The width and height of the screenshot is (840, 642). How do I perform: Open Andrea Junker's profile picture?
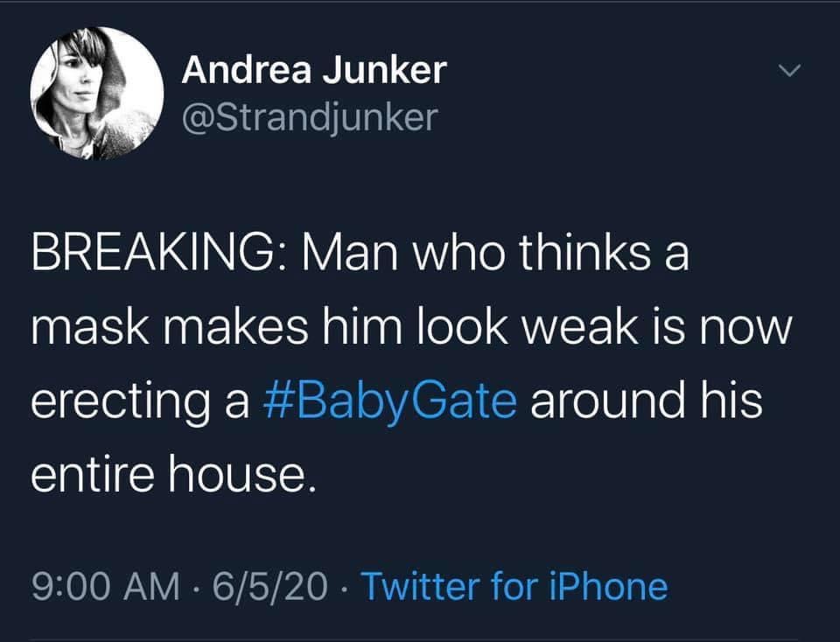pyautogui.click(x=96, y=94)
